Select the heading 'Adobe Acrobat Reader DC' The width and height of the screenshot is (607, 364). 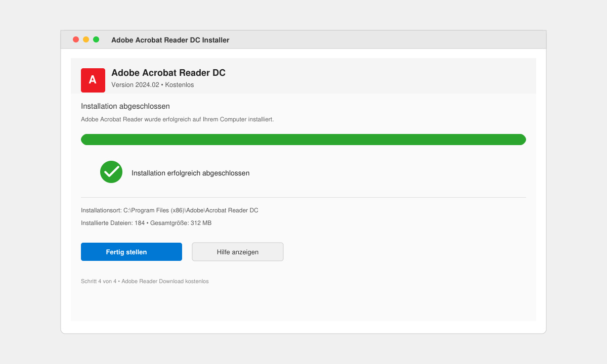click(x=168, y=73)
